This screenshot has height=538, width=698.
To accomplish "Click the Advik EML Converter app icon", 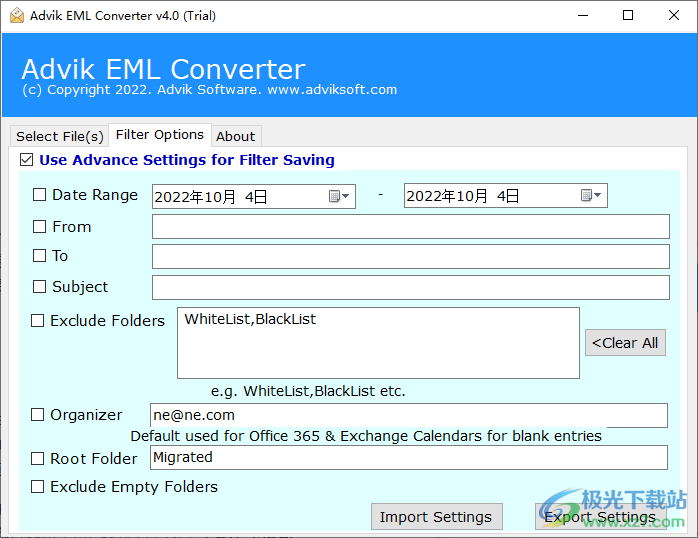I will 16,15.
